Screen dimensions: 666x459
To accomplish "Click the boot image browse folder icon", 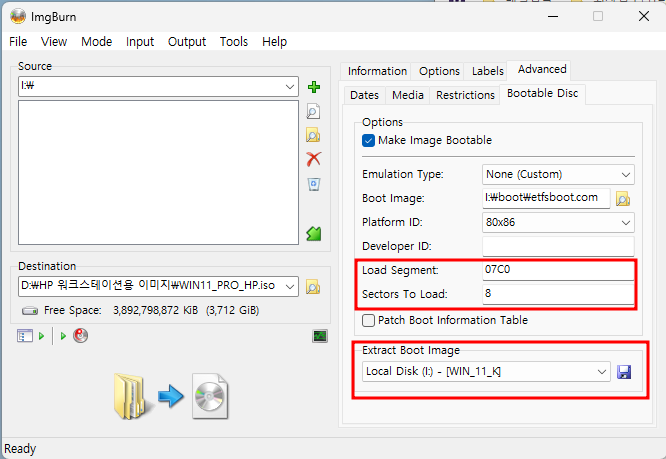I will (x=623, y=199).
